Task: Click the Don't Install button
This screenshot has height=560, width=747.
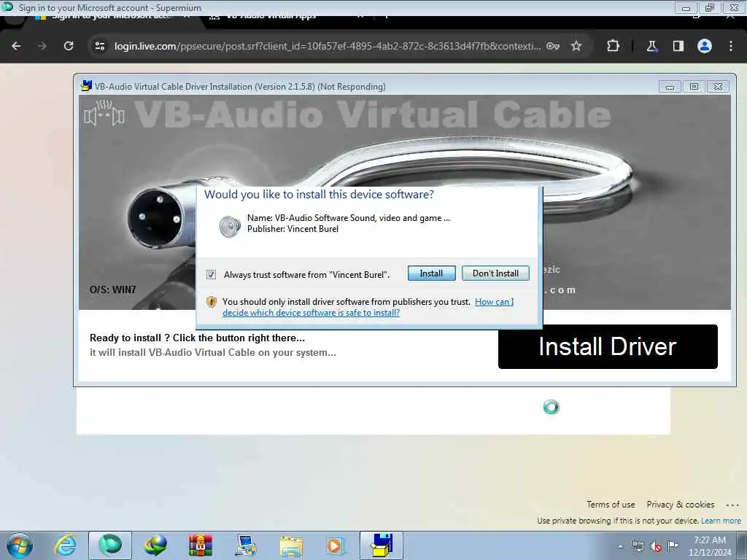Action: pos(495,273)
